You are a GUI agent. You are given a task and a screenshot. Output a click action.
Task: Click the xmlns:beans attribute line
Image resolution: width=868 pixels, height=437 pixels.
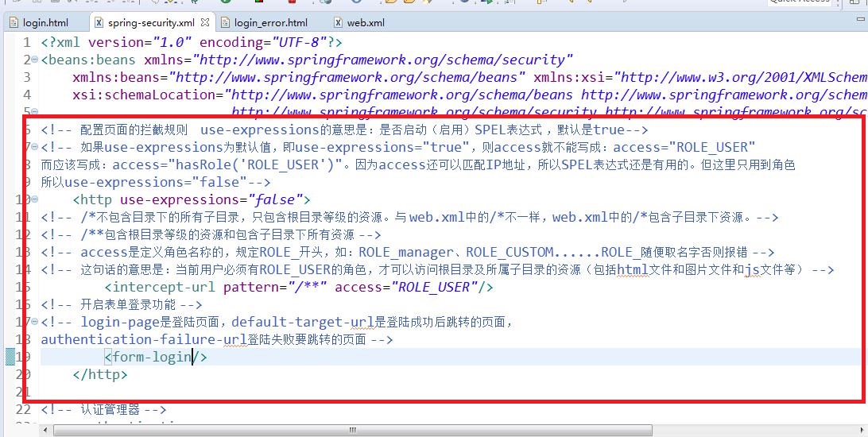(470, 77)
